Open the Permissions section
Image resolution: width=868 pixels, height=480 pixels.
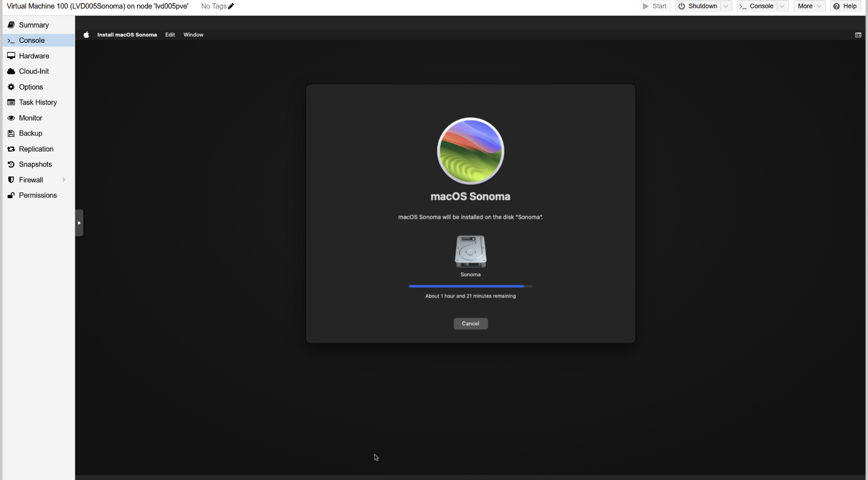click(x=38, y=195)
